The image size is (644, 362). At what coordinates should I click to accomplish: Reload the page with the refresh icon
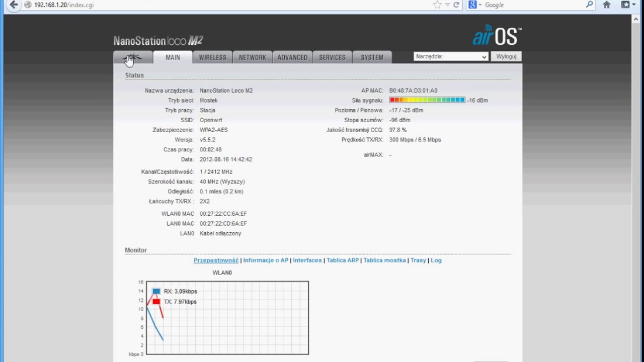point(456,5)
